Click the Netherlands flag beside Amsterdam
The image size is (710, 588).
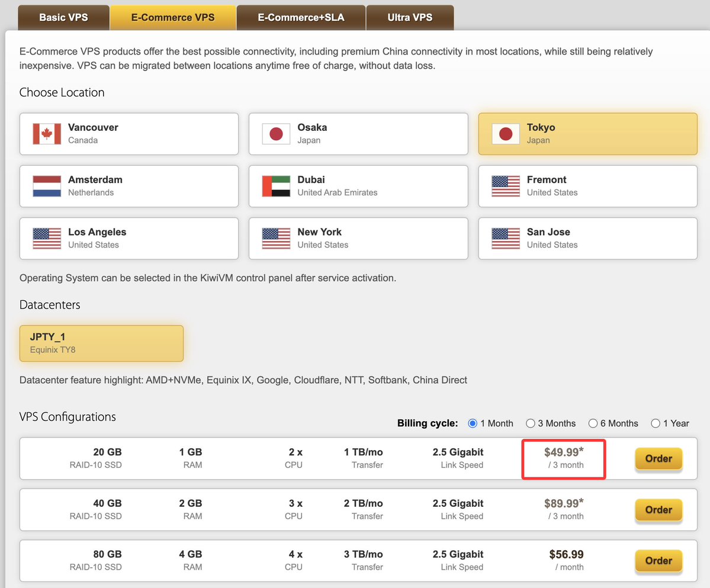[47, 186]
